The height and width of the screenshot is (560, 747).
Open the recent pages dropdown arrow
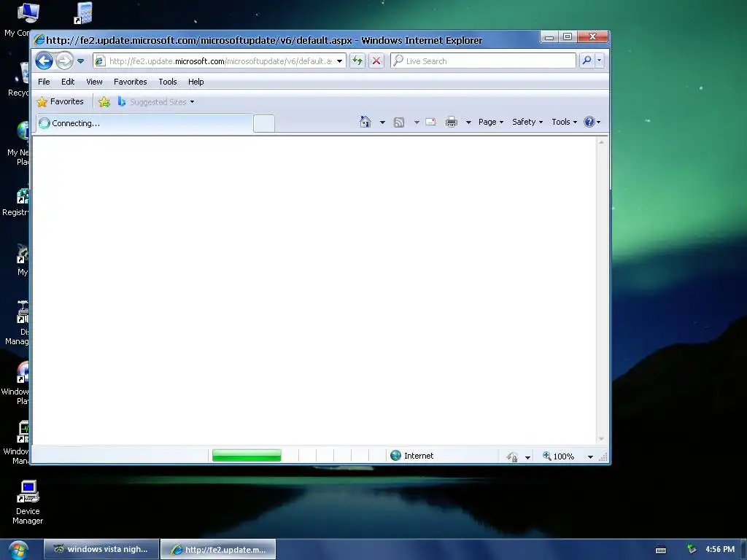click(80, 61)
